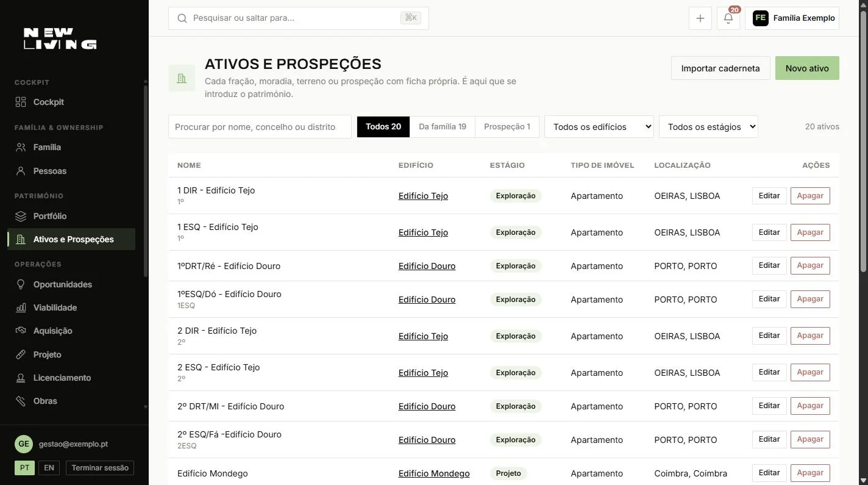Viewport: 868px width, 485px height.
Task: Click the 2º ESQ/Fá -Edifício Douro name
Action: point(229,434)
